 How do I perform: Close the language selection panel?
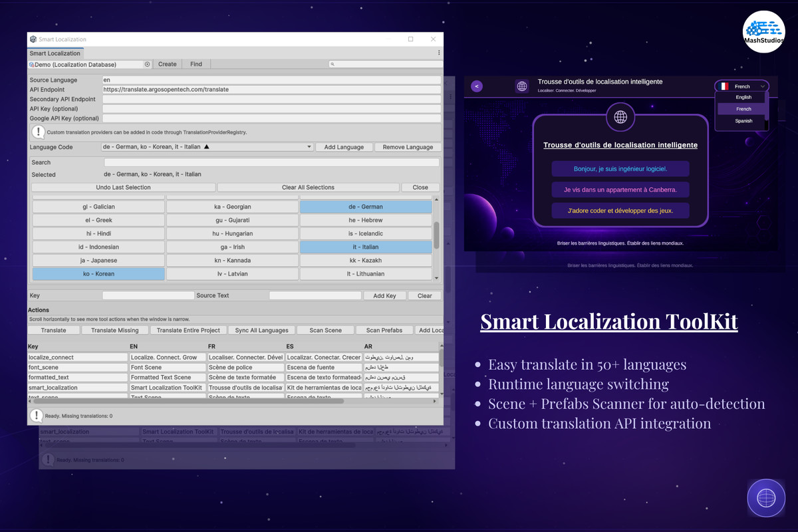[420, 188]
